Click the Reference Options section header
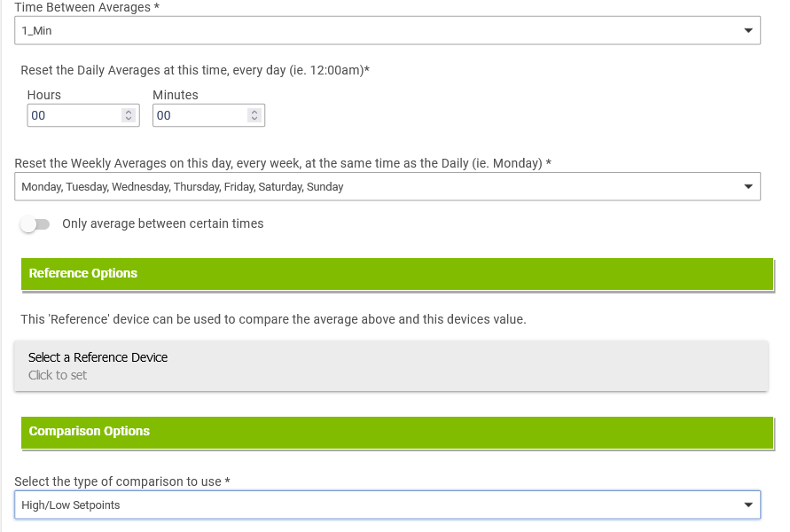Image resolution: width=790 pixels, height=532 pixels. [x=397, y=274]
